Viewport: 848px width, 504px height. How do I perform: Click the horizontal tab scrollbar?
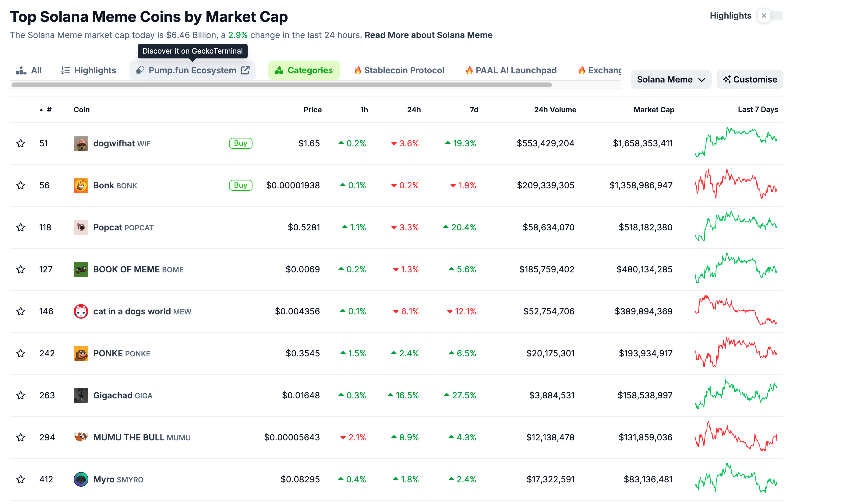[x=281, y=85]
